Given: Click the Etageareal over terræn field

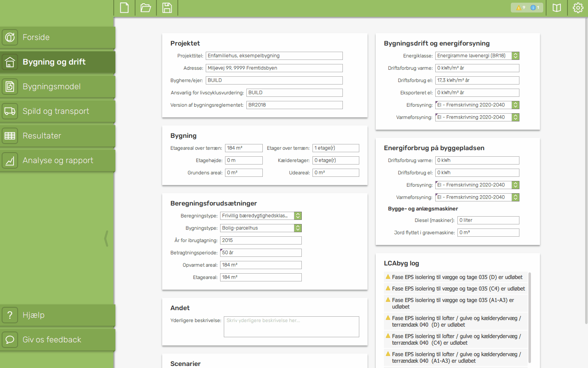Looking at the screenshot, I should tap(244, 148).
